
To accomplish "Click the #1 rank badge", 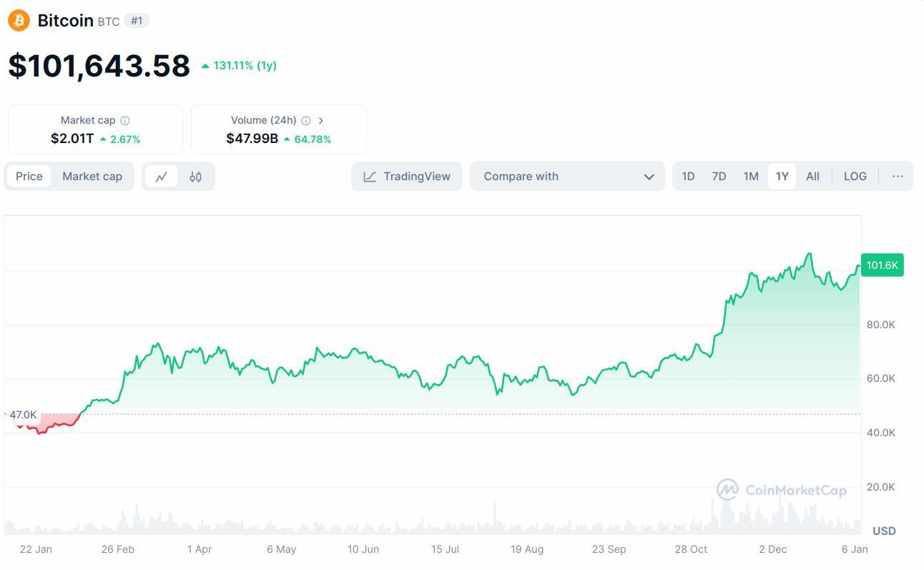I will coord(136,21).
